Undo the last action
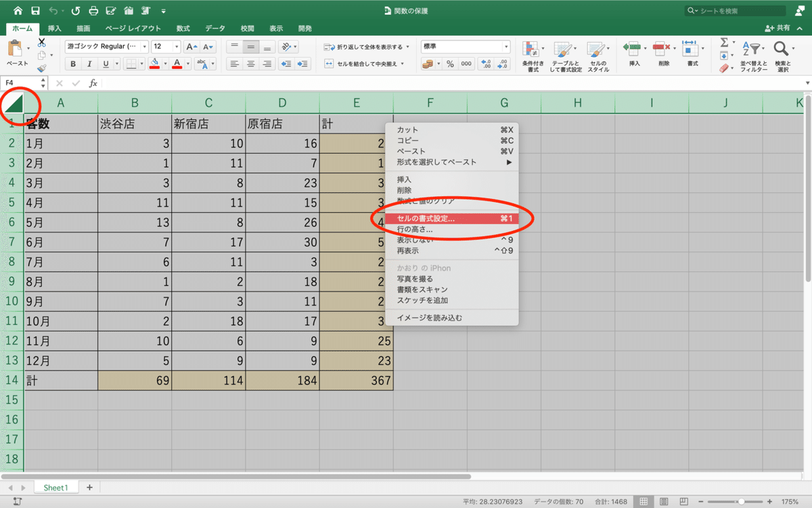Screen dimensions: 812x508 tap(54, 11)
